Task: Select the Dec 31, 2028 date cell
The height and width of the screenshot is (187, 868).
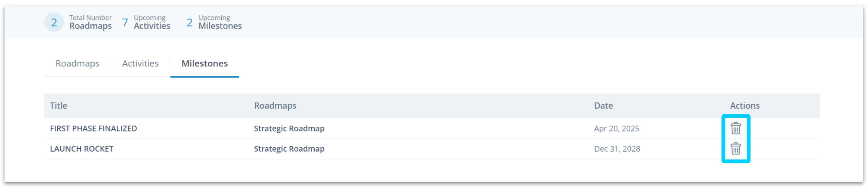Action: tap(617, 149)
